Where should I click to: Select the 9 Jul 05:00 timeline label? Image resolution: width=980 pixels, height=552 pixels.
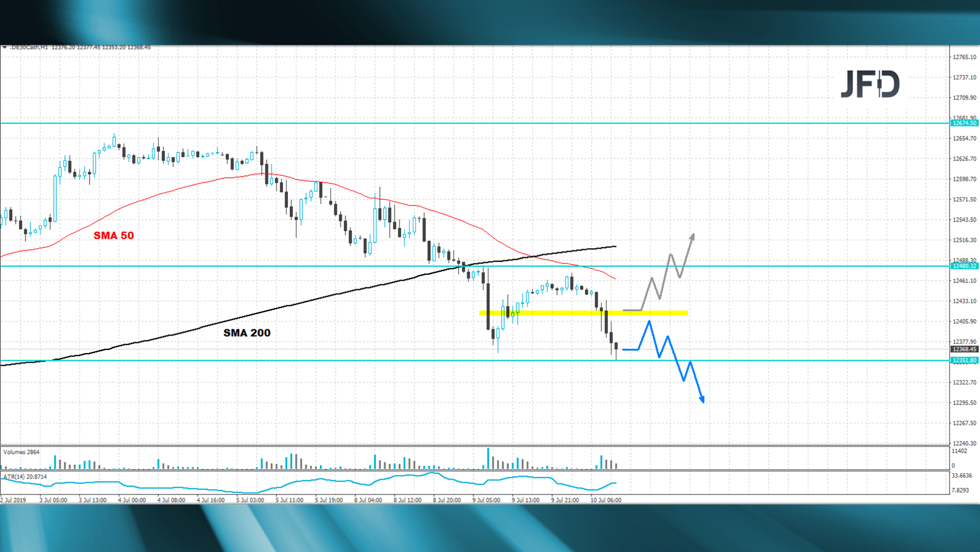(485, 500)
